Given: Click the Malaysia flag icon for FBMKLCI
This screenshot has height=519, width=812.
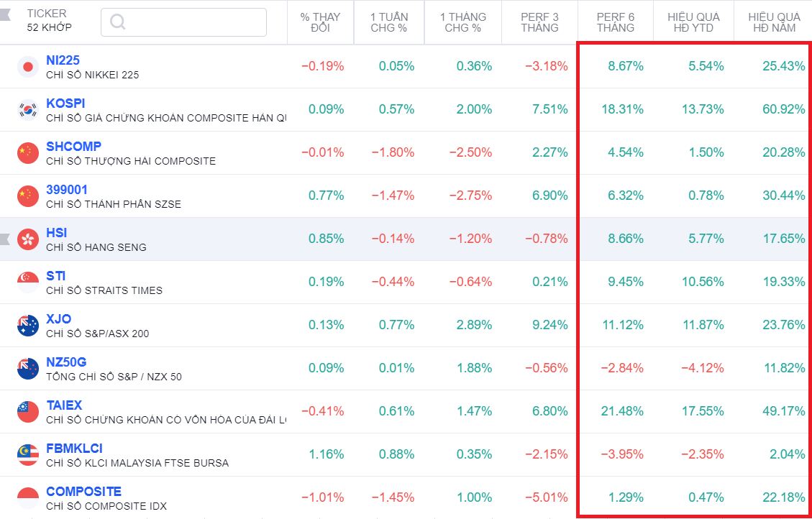Looking at the screenshot, I should pyautogui.click(x=28, y=455).
